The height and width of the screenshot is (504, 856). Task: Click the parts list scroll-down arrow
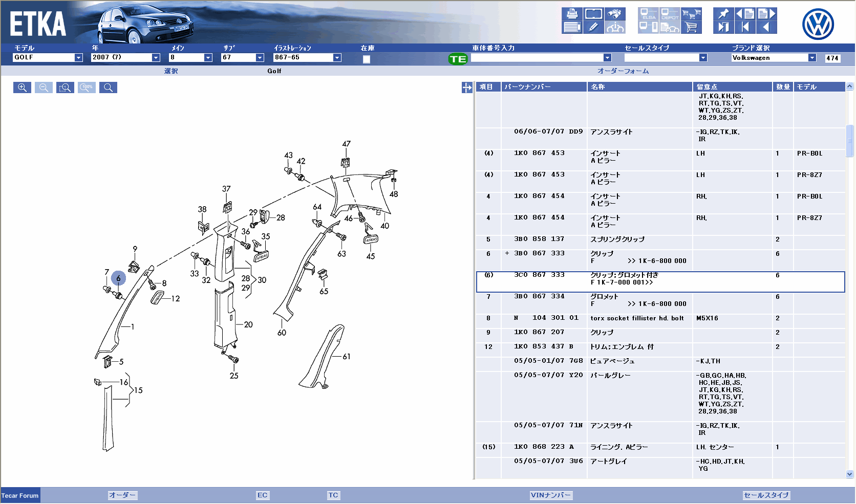[850, 474]
